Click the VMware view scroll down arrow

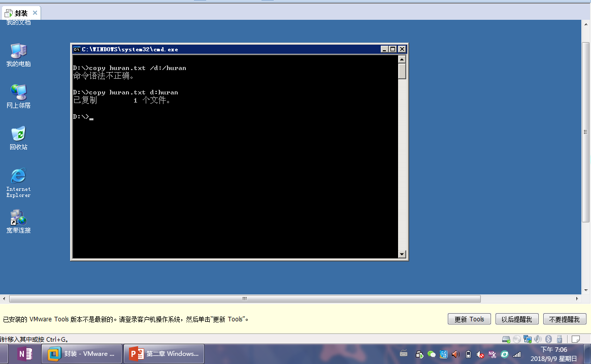[586, 290]
